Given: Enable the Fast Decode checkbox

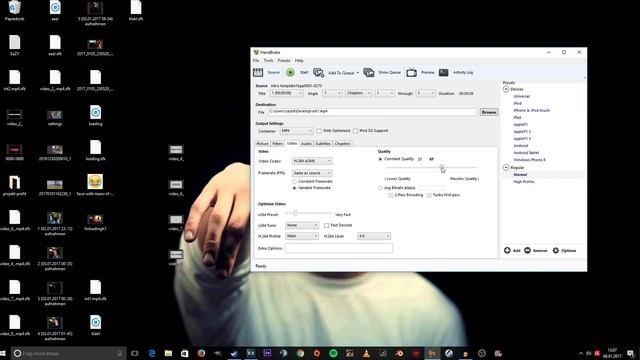Looking at the screenshot, I should point(327,225).
